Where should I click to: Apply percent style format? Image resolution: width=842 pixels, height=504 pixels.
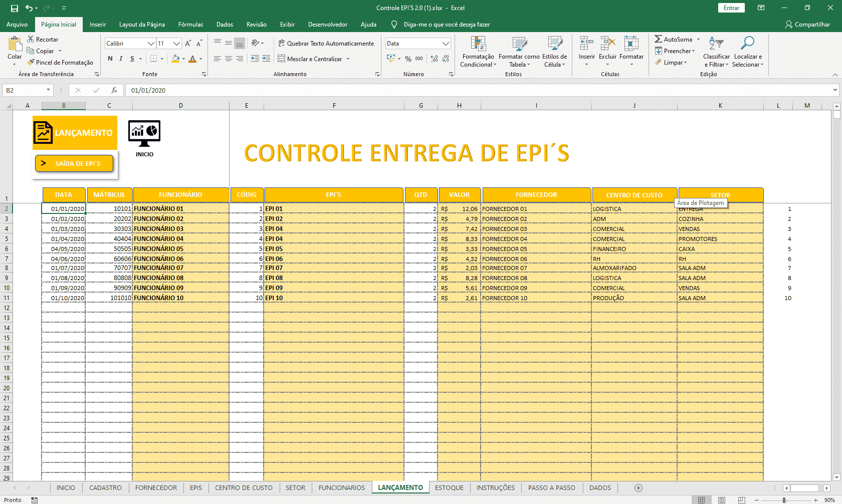[408, 59]
